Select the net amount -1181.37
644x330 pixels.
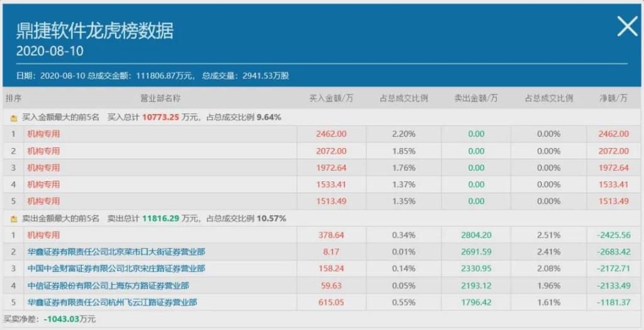click(614, 302)
